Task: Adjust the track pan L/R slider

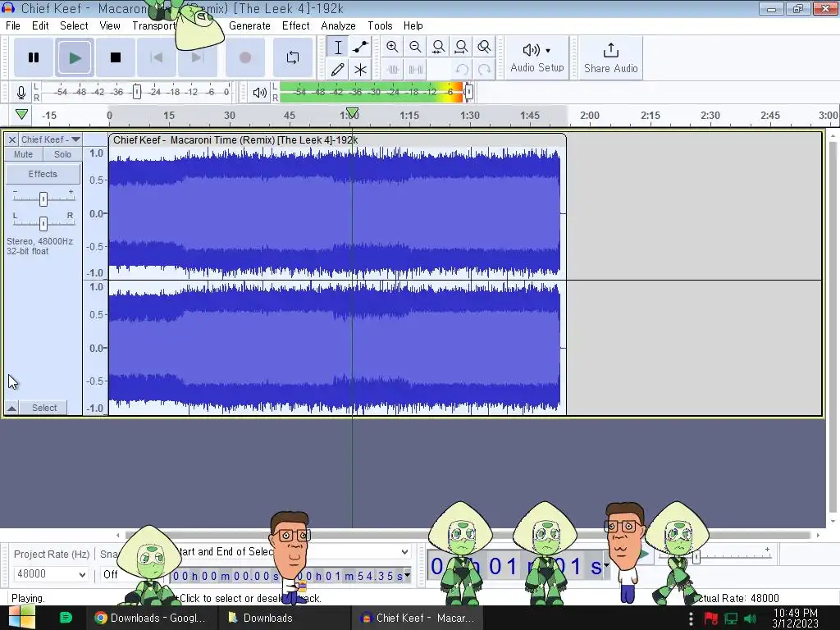Action: tap(43, 223)
